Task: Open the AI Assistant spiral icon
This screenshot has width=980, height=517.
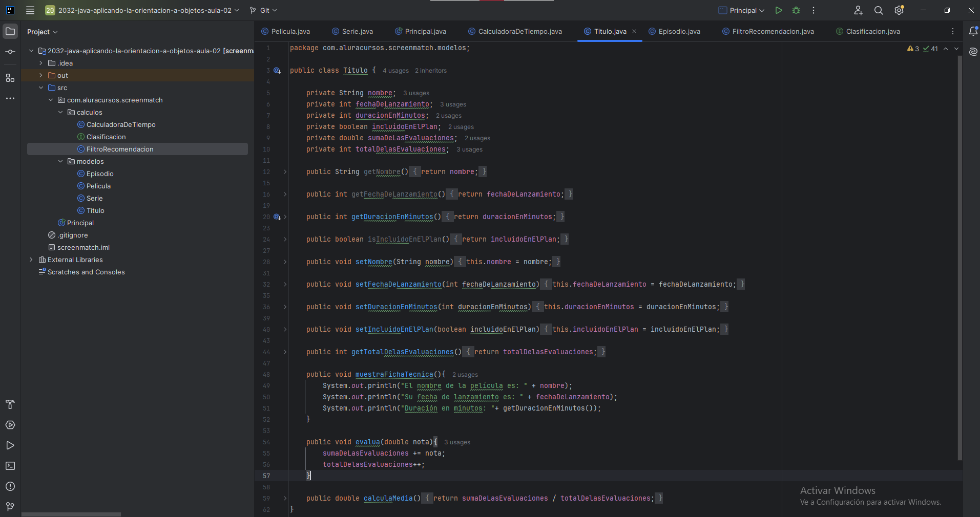Action: [x=973, y=52]
